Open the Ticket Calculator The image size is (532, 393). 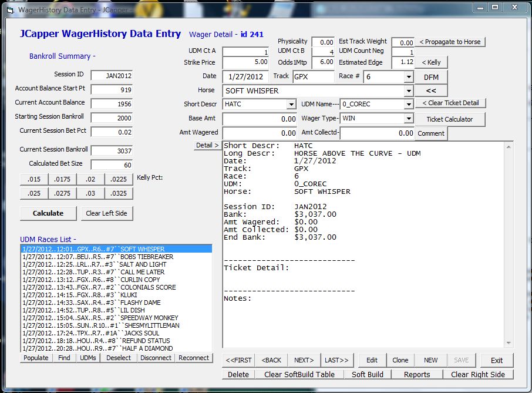[450, 119]
